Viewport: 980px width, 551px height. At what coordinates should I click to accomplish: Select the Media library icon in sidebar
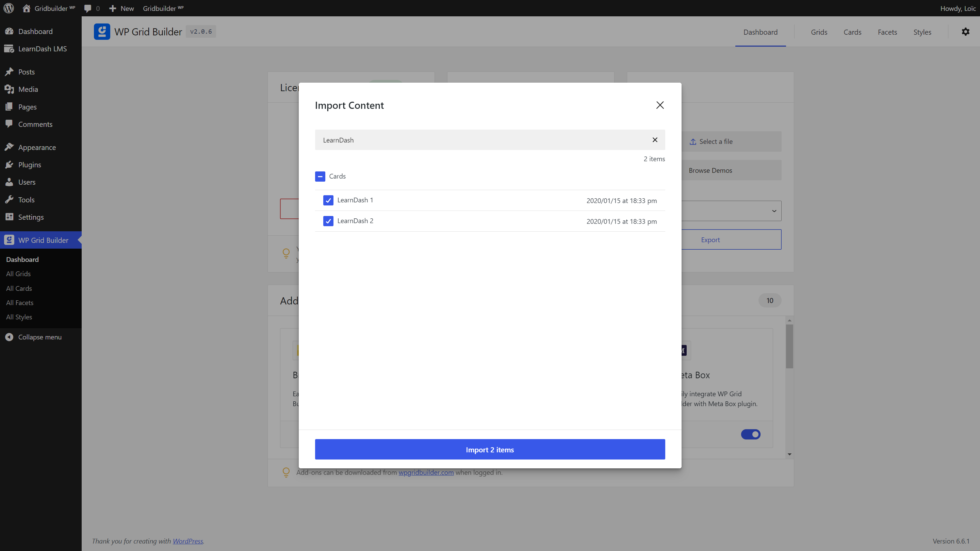pos(10,89)
